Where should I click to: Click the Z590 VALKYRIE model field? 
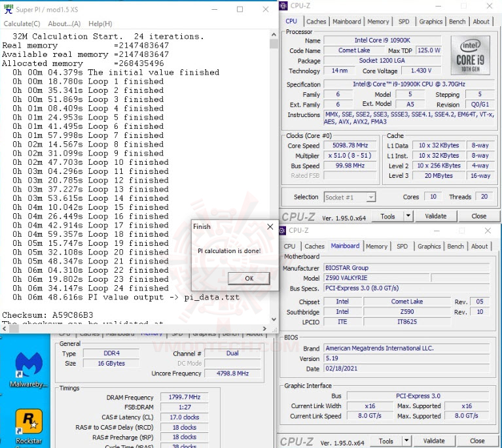coord(376,278)
